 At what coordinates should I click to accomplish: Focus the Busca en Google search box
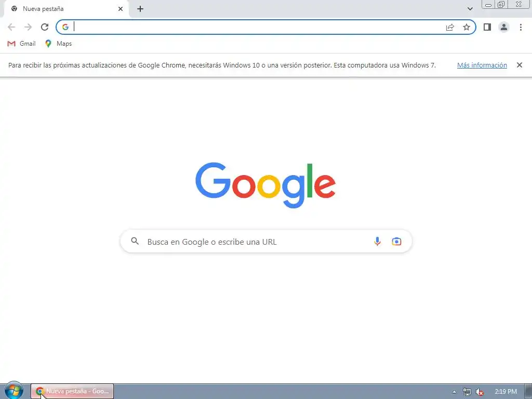(266, 241)
